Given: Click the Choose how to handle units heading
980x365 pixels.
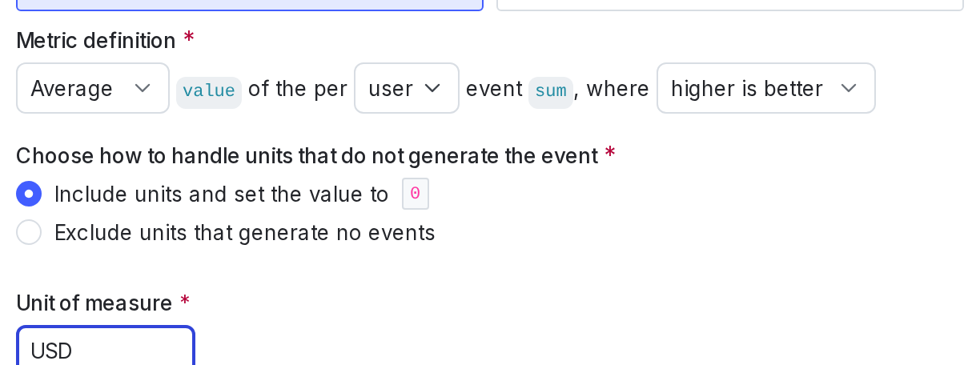Looking at the screenshot, I should (307, 155).
